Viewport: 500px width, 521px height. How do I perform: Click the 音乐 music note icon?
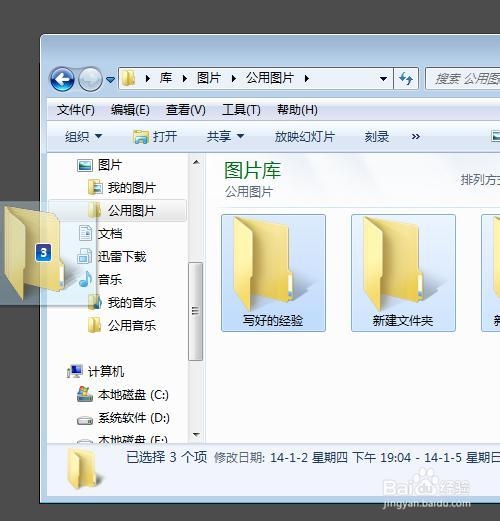click(85, 279)
